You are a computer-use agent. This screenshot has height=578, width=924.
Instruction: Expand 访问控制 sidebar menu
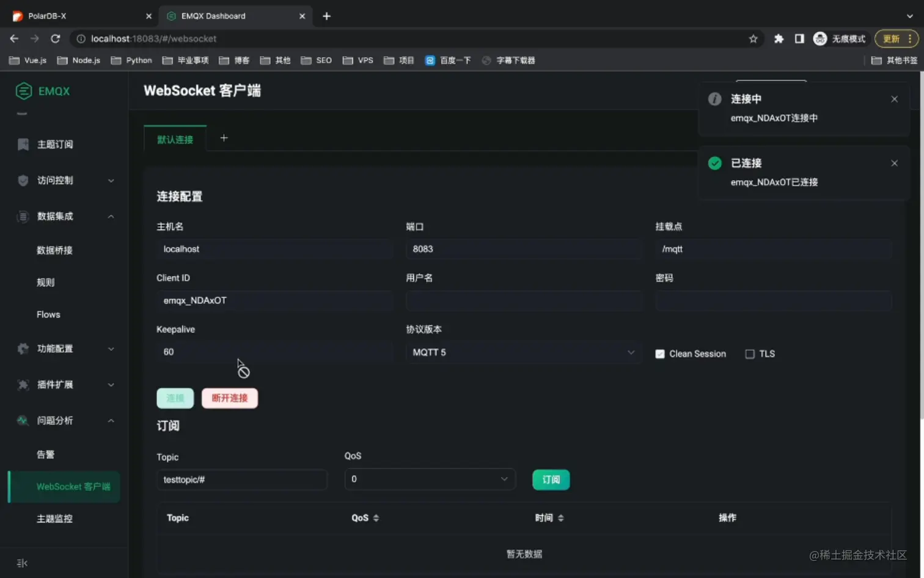(x=111, y=180)
